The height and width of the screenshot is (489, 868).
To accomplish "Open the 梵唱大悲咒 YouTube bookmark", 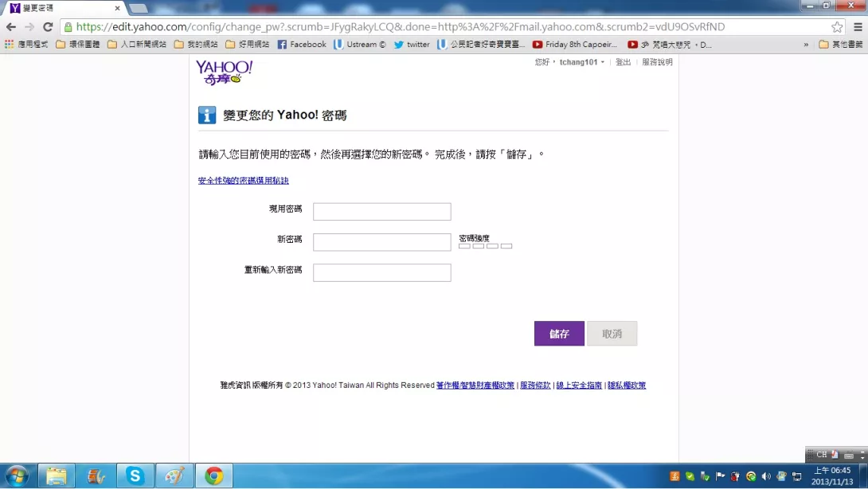I will point(670,45).
